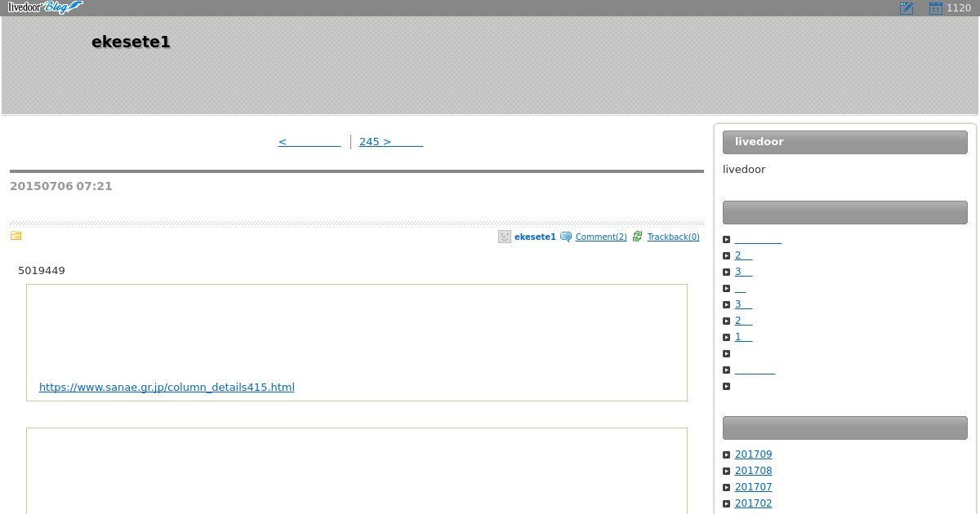Open the ekesete1 blog title

131,42
